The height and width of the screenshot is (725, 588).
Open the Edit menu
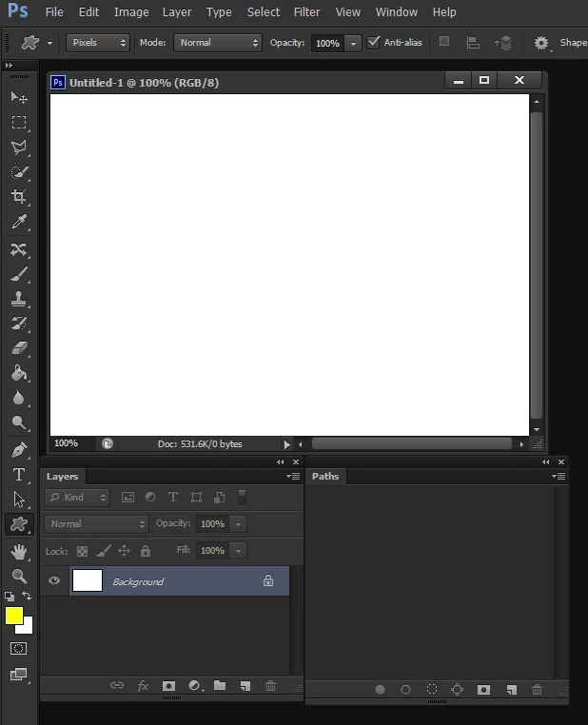coord(88,12)
